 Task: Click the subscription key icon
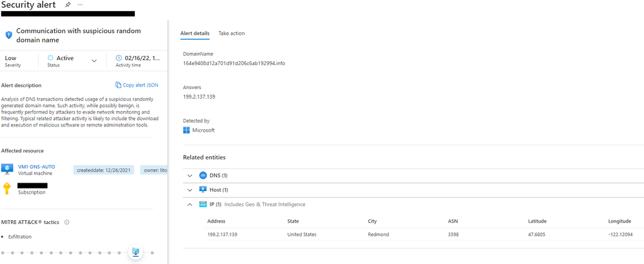(6, 188)
